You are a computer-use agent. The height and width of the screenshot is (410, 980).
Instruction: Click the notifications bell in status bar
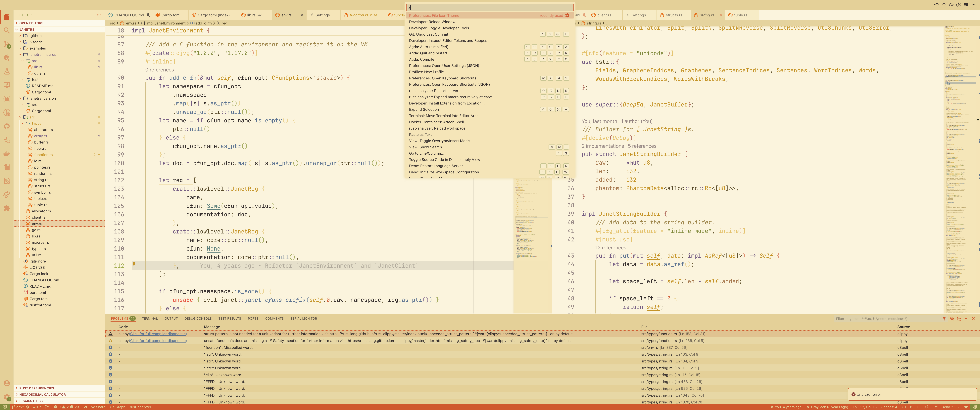click(x=966, y=407)
